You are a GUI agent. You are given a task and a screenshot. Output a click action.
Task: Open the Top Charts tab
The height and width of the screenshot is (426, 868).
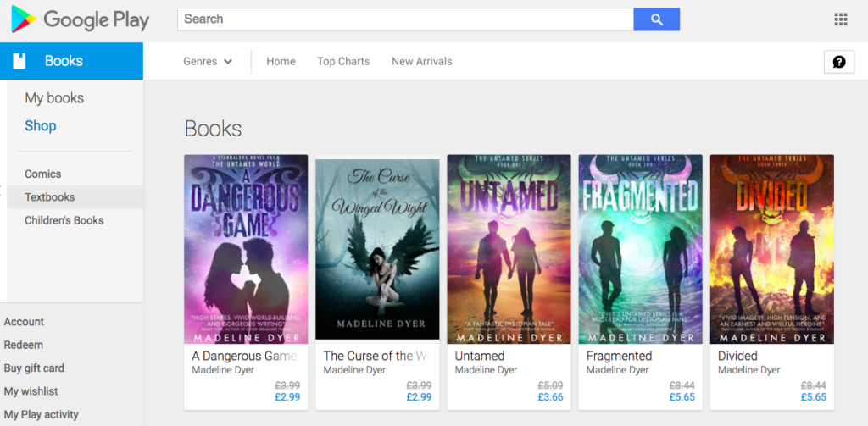[x=343, y=62]
